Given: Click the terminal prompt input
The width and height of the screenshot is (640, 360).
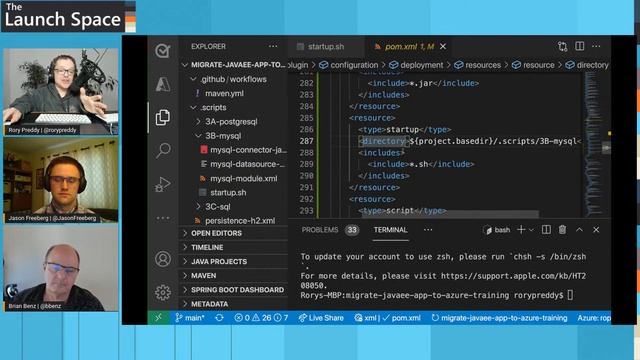Looking at the screenshot, I should pos(570,295).
